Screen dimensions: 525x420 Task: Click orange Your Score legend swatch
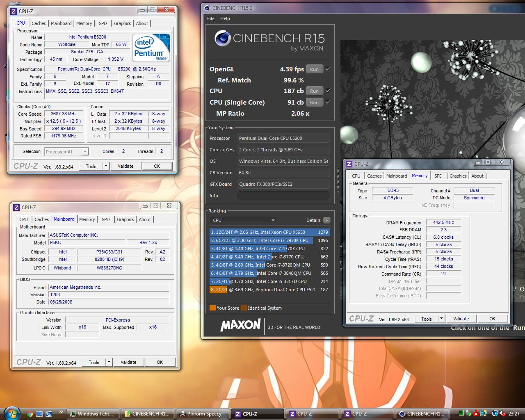212,308
